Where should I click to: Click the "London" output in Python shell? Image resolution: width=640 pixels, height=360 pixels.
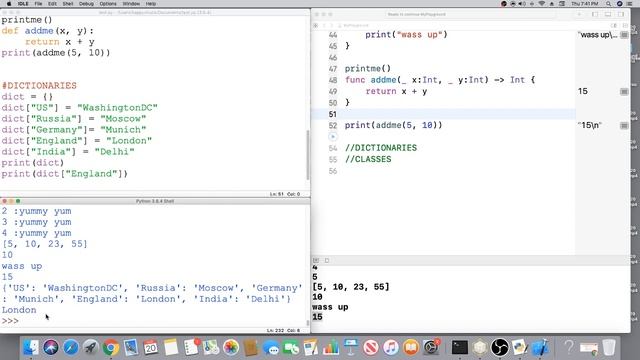[19, 310]
